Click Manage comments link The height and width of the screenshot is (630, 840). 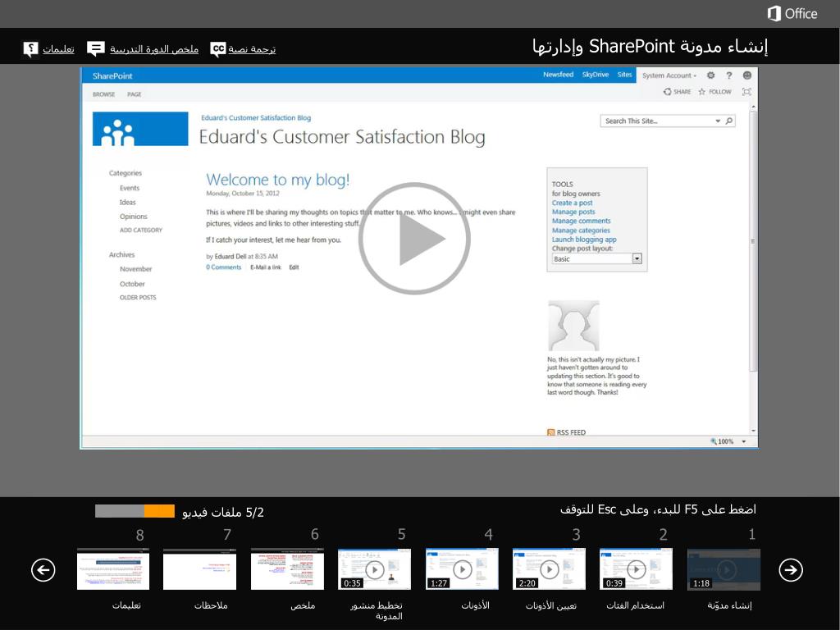click(x=582, y=221)
